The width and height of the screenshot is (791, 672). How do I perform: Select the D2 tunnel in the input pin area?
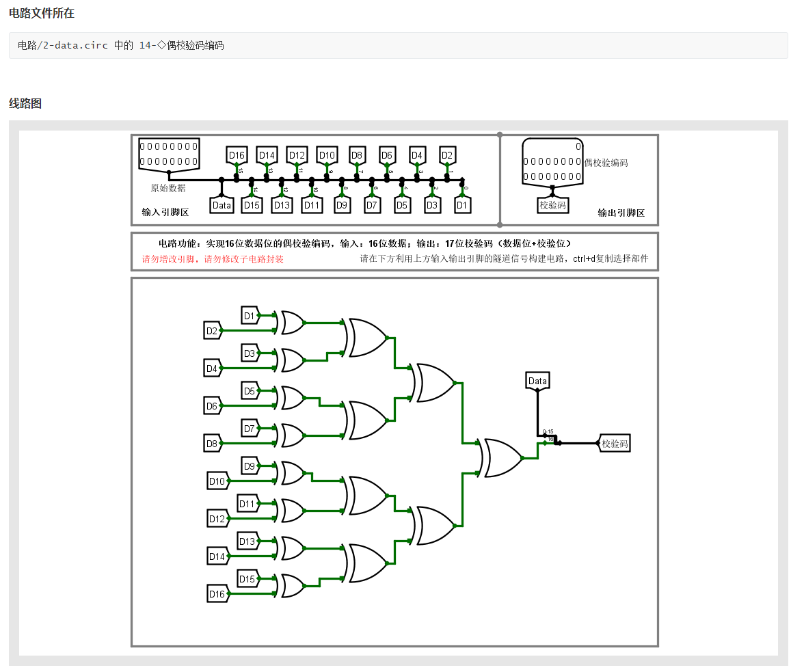point(447,155)
